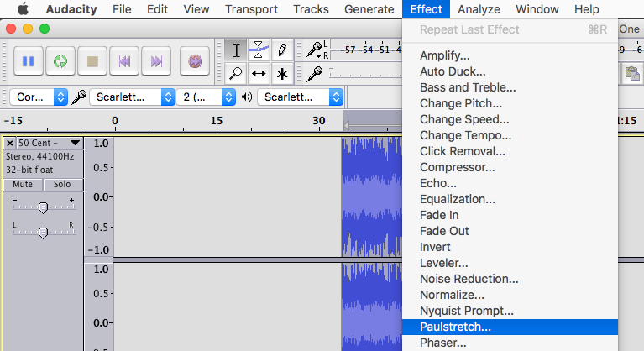644x351 pixels.
Task: Choose Auto Duck... effect
Action: (x=510, y=71)
